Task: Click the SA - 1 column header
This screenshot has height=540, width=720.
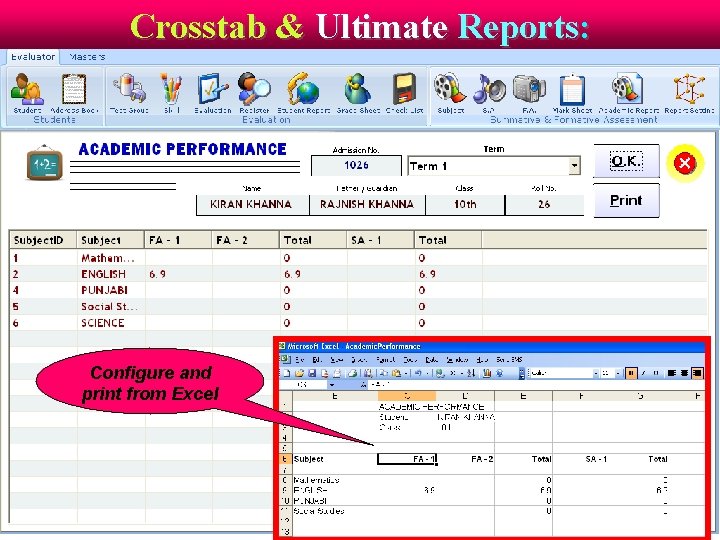Action: click(380, 240)
